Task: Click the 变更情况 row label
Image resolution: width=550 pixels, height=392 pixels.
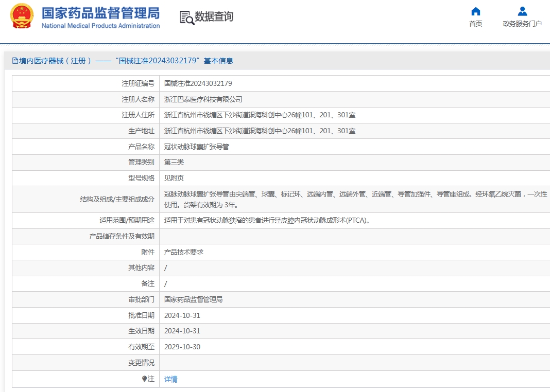Action: pyautogui.click(x=141, y=363)
